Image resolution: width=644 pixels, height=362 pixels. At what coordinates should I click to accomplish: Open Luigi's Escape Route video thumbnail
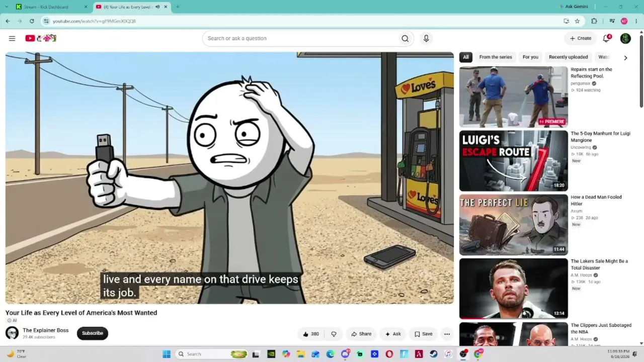pos(514,161)
